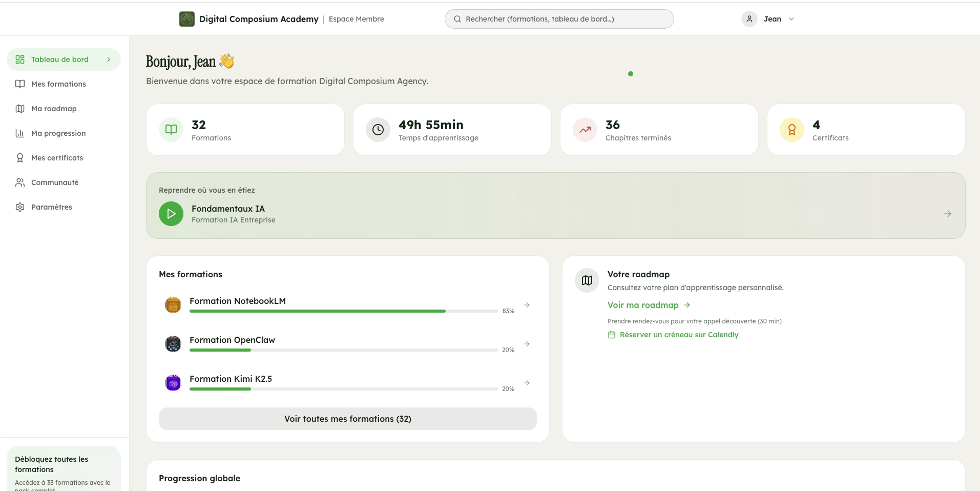
Task: Click the arrow next to Formation NotebookLM
Action: click(x=527, y=304)
